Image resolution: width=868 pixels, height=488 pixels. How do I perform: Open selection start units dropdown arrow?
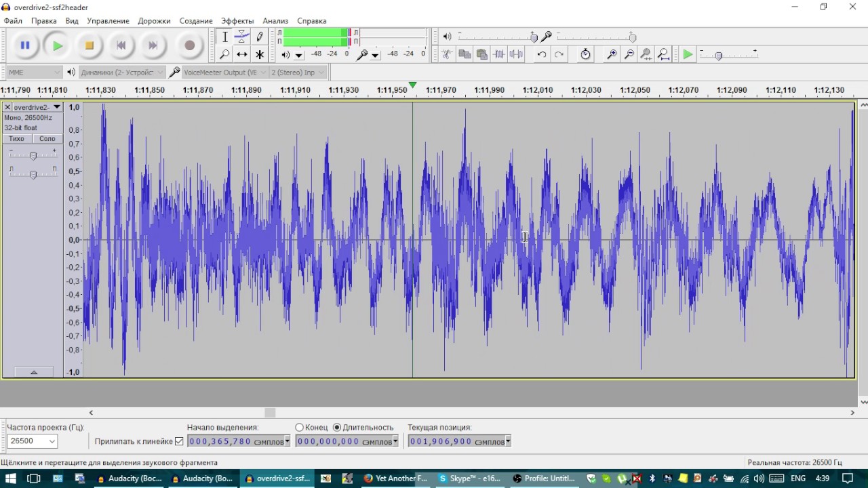tap(288, 441)
